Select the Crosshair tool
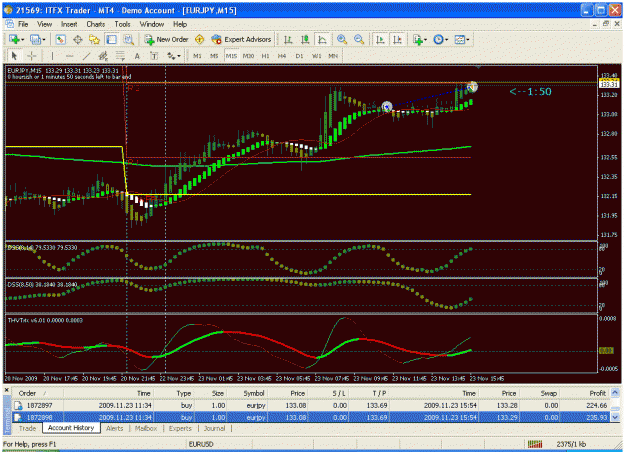Screen dimensions: 625x452 tap(31, 56)
